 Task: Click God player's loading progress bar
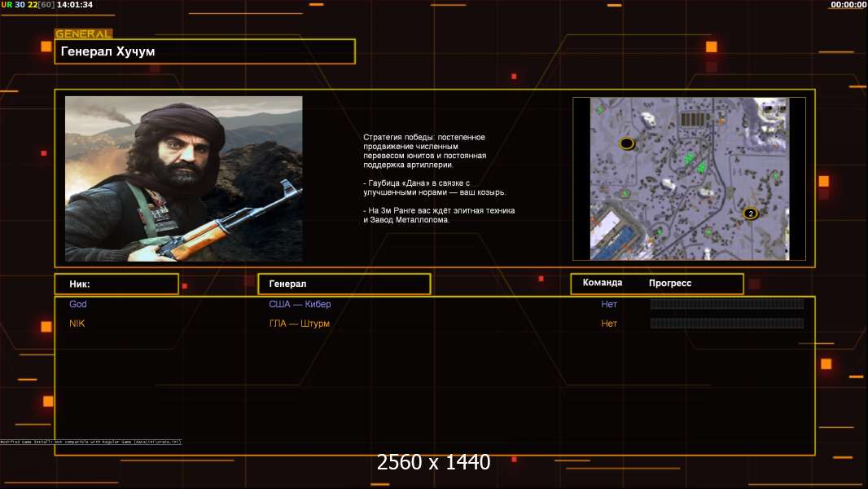[x=726, y=304]
